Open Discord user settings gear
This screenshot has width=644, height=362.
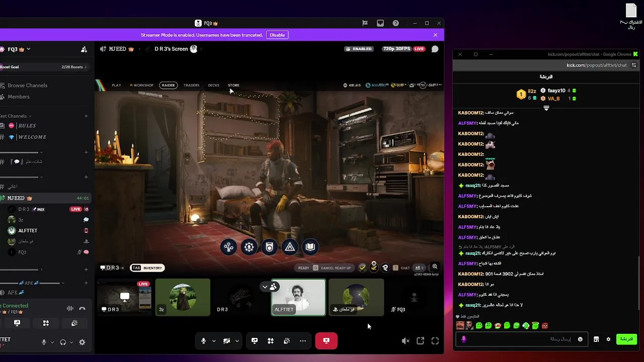tap(82, 342)
